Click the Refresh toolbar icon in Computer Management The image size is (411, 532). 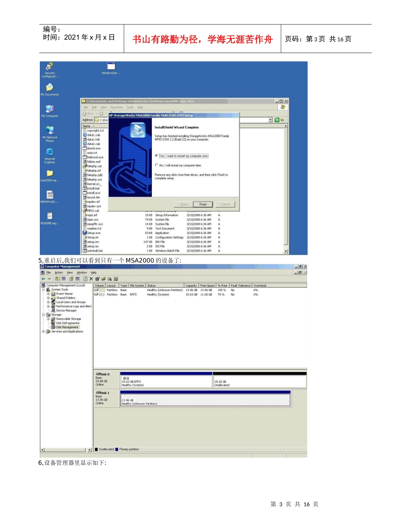(85, 279)
